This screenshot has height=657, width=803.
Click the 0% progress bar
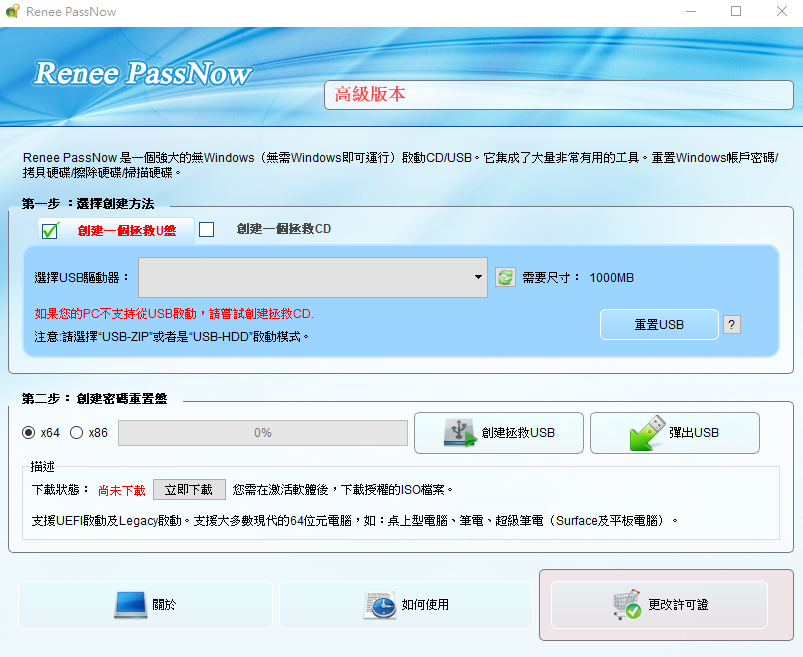pyautogui.click(x=263, y=433)
